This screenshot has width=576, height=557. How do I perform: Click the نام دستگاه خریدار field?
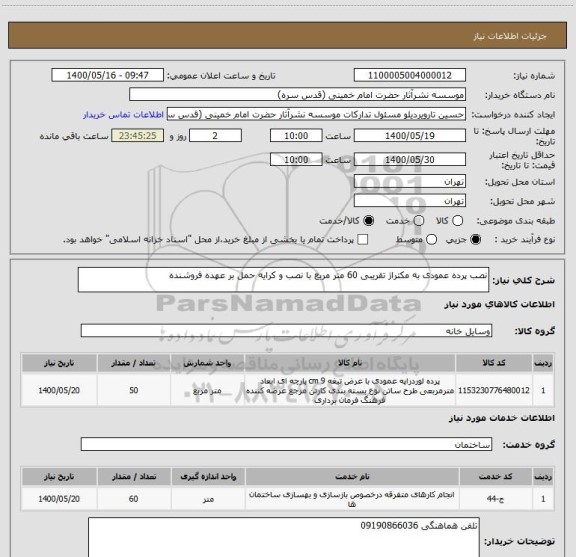click(298, 95)
